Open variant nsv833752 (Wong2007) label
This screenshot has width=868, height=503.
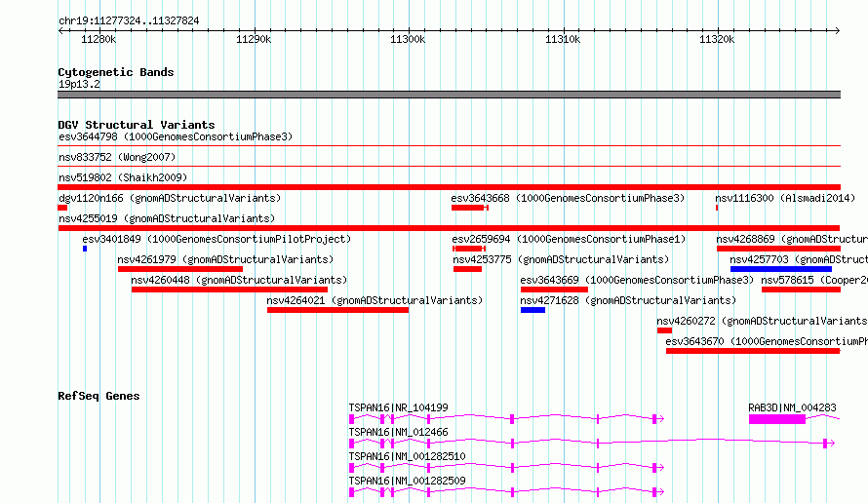[117, 157]
